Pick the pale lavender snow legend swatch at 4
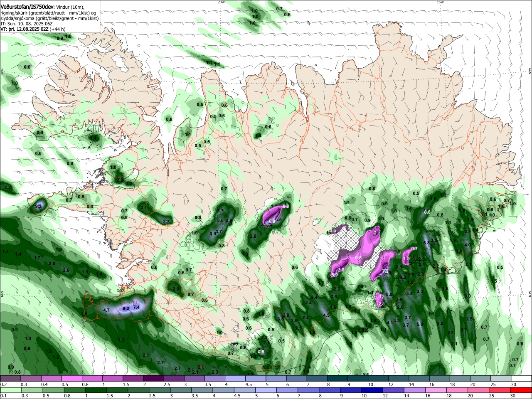The width and height of the screenshot is (532, 399). [235, 378]
